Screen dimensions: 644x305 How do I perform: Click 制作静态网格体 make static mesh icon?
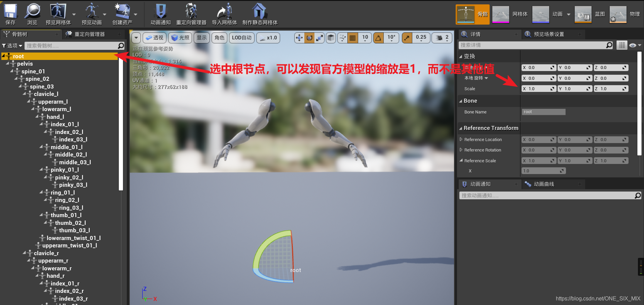click(x=259, y=13)
